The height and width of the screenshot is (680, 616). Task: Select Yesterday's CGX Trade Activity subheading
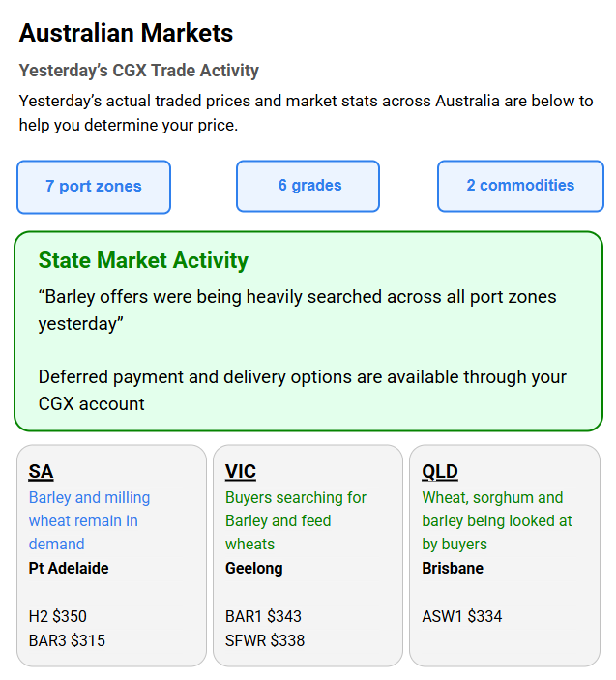(139, 71)
